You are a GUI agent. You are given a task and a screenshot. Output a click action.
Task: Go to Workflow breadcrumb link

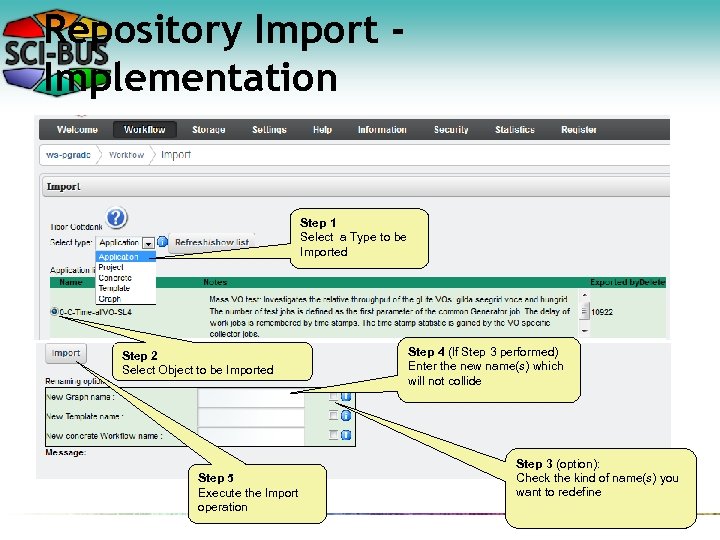pos(126,155)
